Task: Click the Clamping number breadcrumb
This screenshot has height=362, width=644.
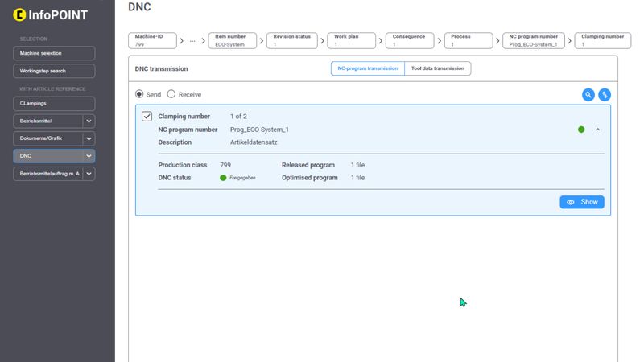Action: [x=602, y=41]
